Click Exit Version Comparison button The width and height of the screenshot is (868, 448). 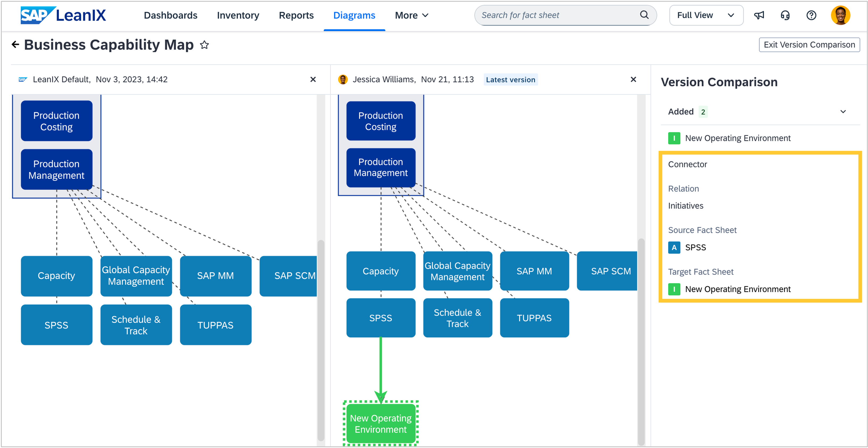[809, 45]
